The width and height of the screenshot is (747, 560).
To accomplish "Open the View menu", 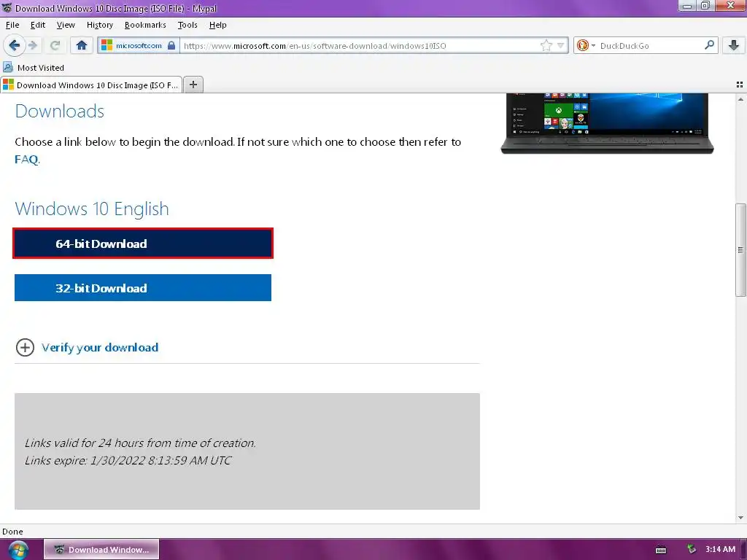I will [x=66, y=25].
